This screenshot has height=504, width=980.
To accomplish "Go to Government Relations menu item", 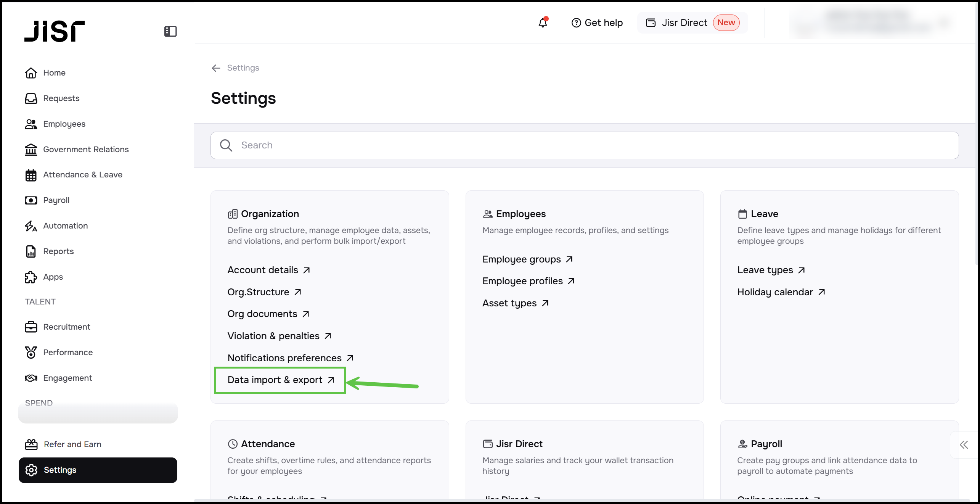I will pos(86,150).
